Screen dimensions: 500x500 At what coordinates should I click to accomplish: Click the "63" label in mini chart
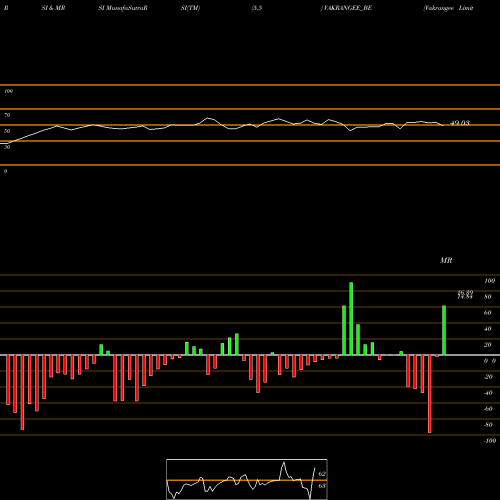tap(322, 486)
